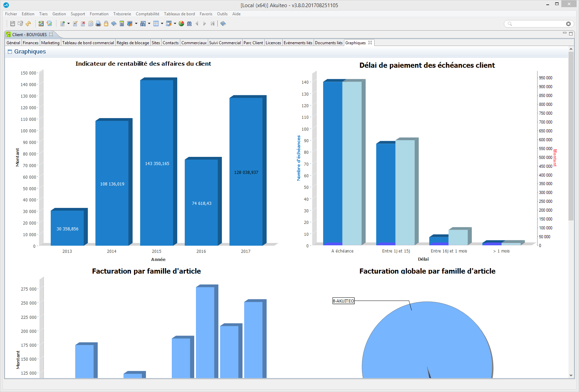The image size is (579, 392).
Task: Open the Règles de blocage tab
Action: pyautogui.click(x=133, y=43)
